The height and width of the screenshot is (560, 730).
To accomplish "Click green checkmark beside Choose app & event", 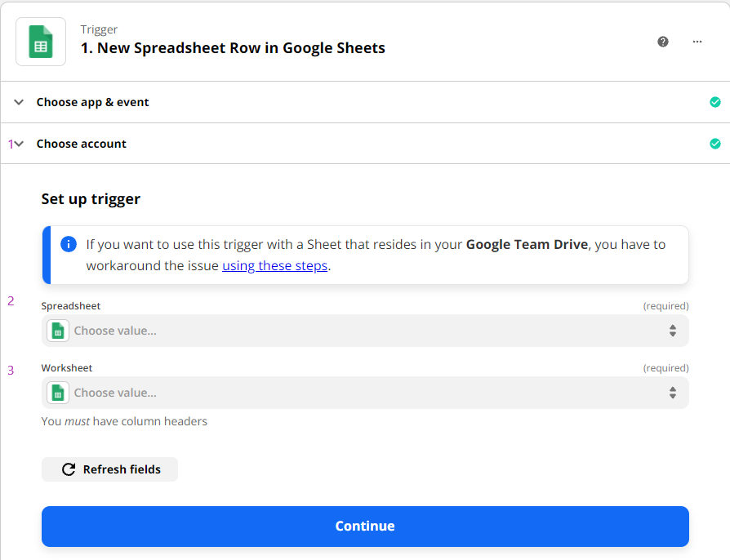I will tap(715, 102).
